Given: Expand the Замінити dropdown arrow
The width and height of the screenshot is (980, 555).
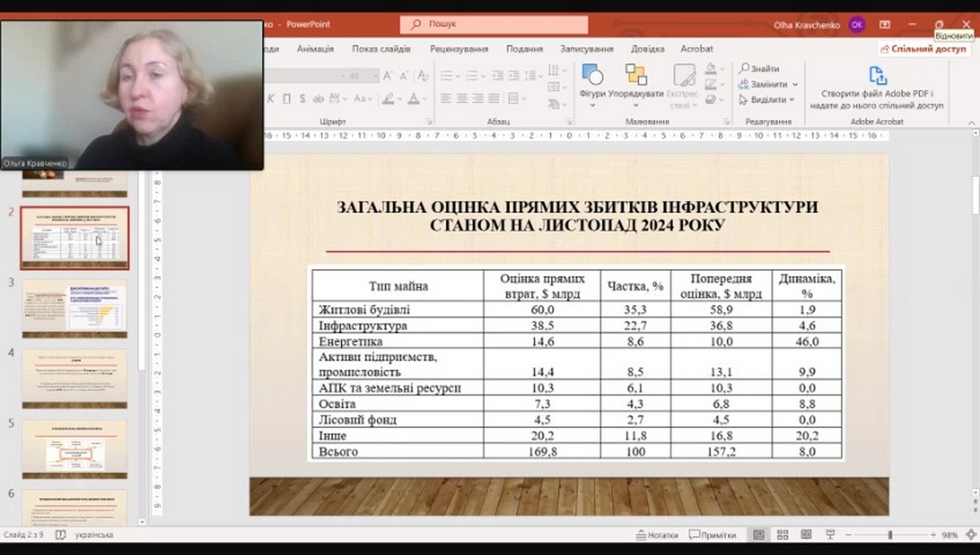Looking at the screenshot, I should pyautogui.click(x=795, y=84).
